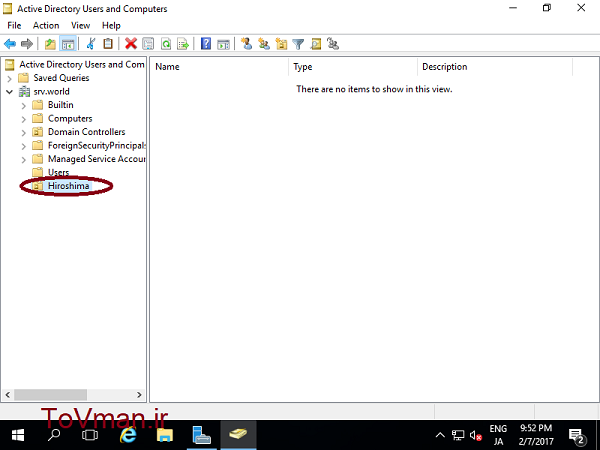600x450 pixels.
Task: Create a new group in current container
Action: 264,44
